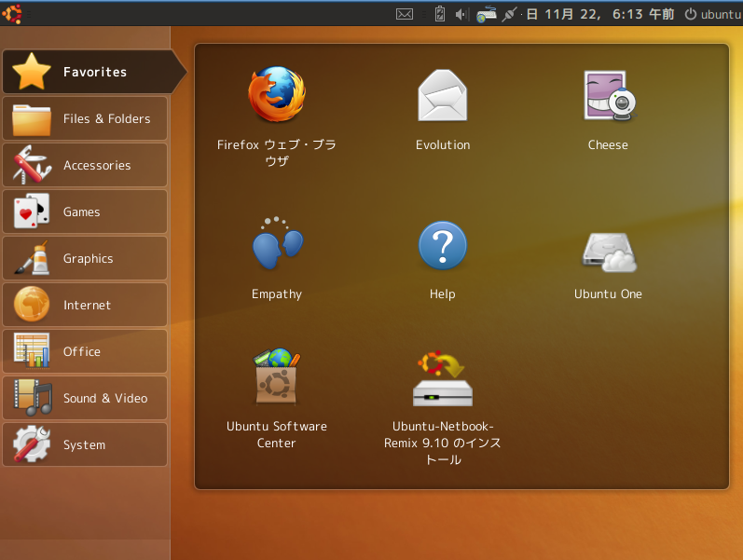Click the Sound & Video film-note icon
This screenshot has height=560, width=743.
(x=33, y=398)
